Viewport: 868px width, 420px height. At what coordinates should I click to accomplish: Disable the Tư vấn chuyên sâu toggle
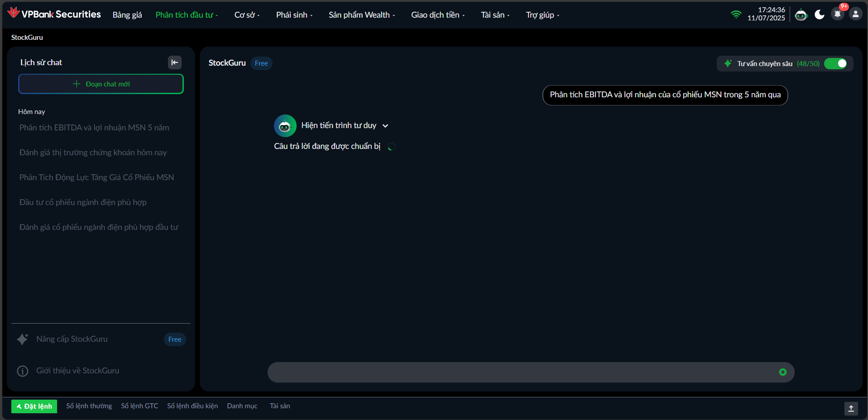coord(835,64)
